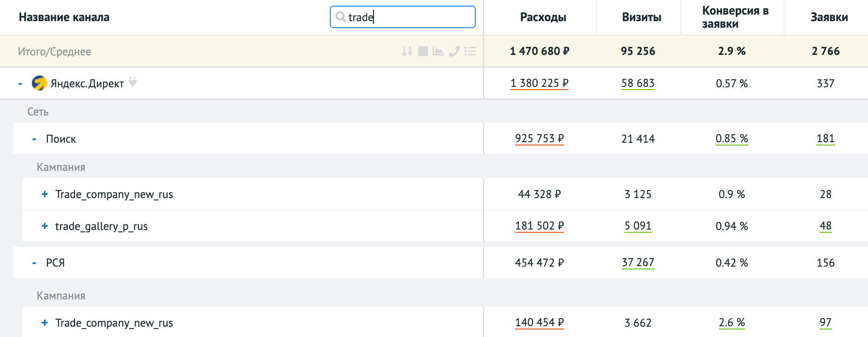Collapse the Поиск network row
The height and width of the screenshot is (337, 868).
tap(34, 139)
